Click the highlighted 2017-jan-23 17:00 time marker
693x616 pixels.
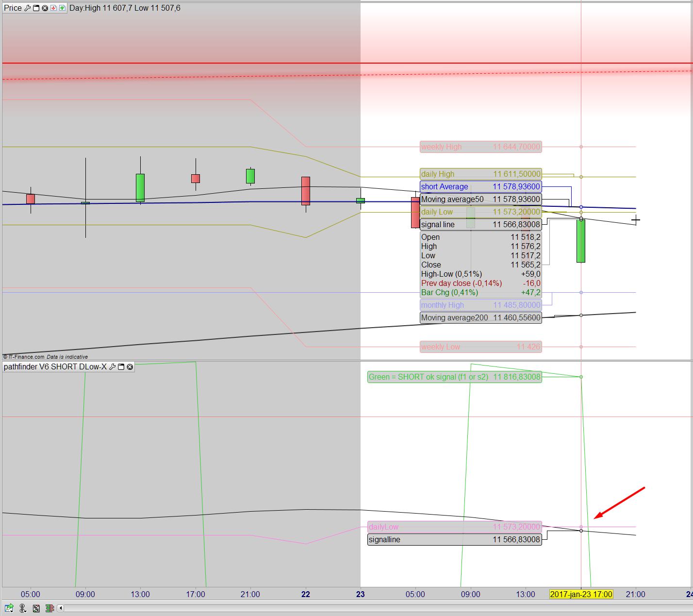(x=581, y=594)
